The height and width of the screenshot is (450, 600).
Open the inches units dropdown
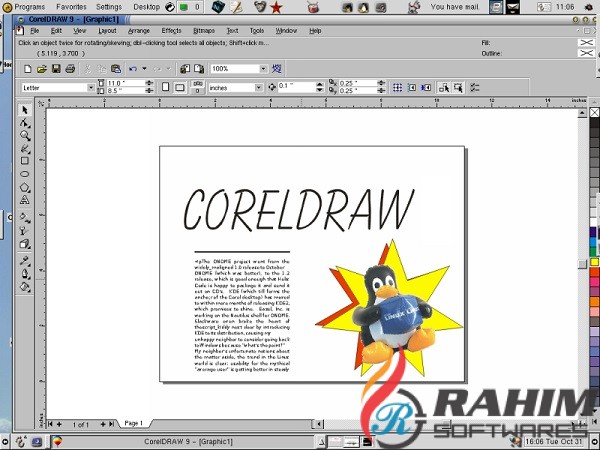(x=259, y=88)
